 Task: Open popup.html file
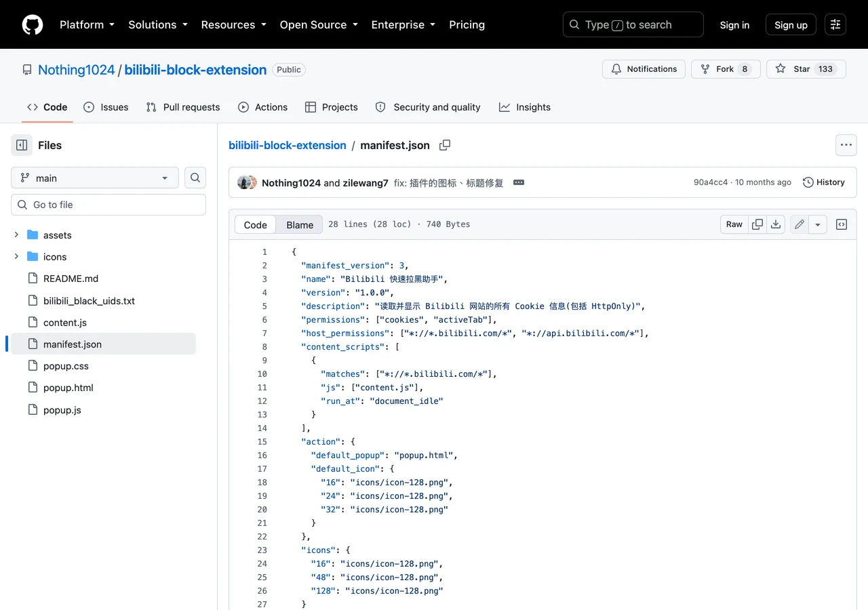[68, 388]
